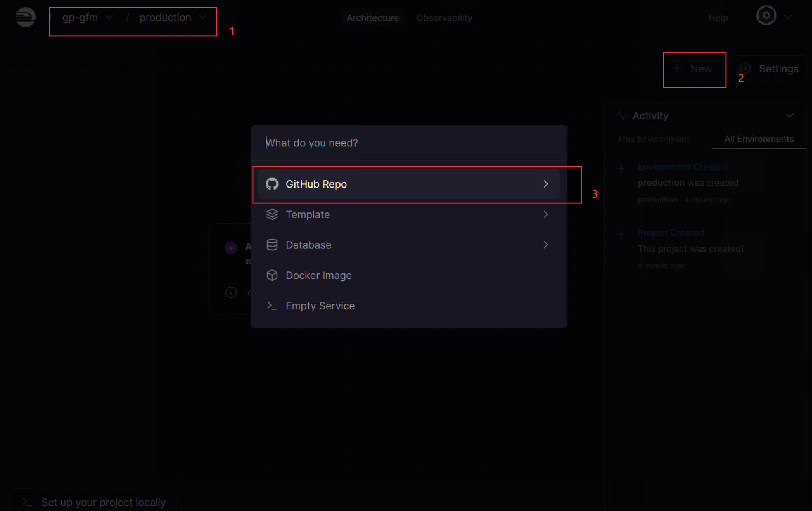Screen dimensions: 812x511
Task: Open the Environment Created activity entry
Action: pyautogui.click(x=682, y=167)
